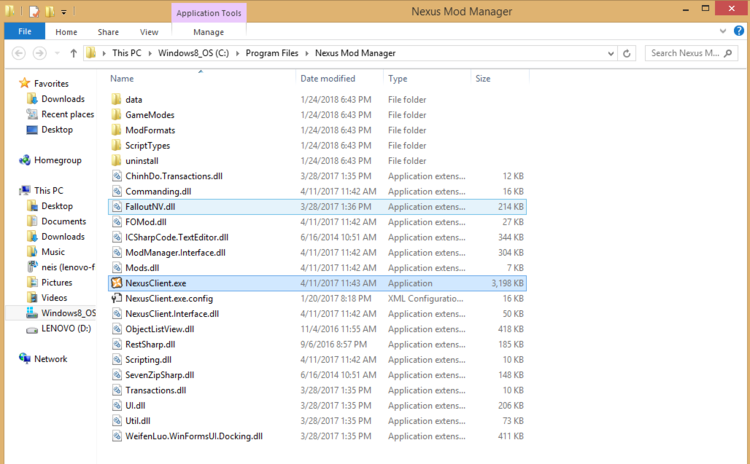The height and width of the screenshot is (464, 750).
Task: Select the LENOVO (D:) drive
Action: coord(66,328)
